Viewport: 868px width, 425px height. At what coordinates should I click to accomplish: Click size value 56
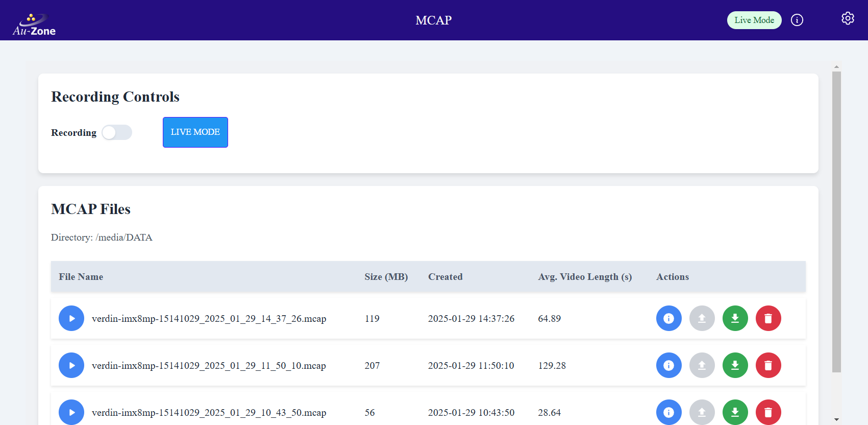370,413
